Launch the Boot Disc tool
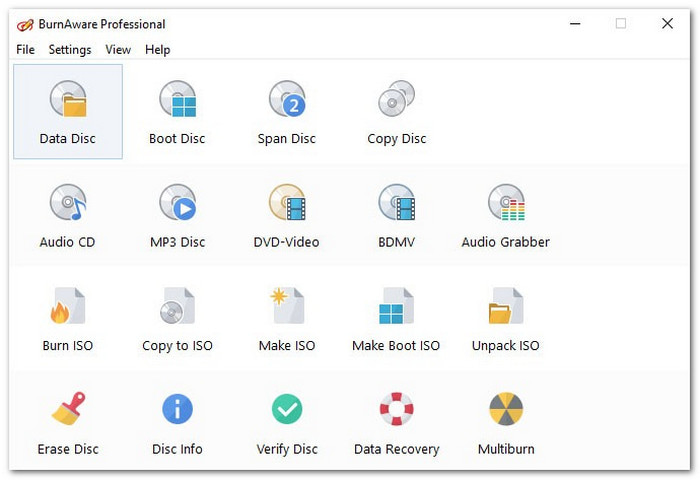 (x=177, y=112)
